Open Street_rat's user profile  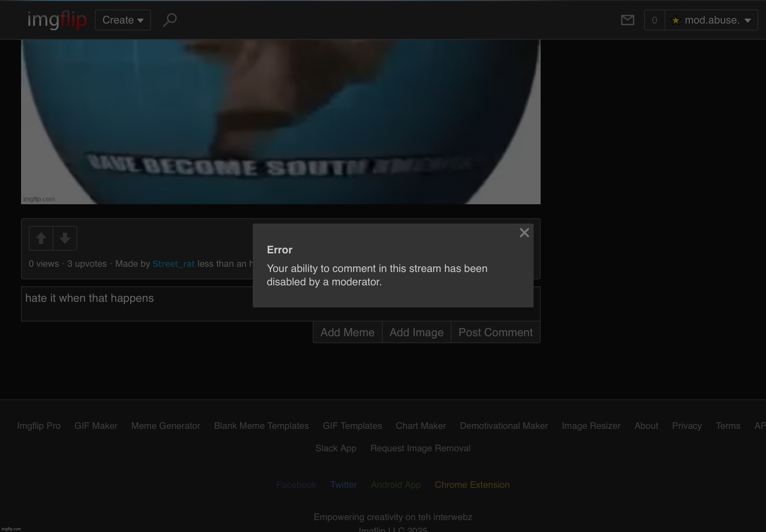[173, 264]
